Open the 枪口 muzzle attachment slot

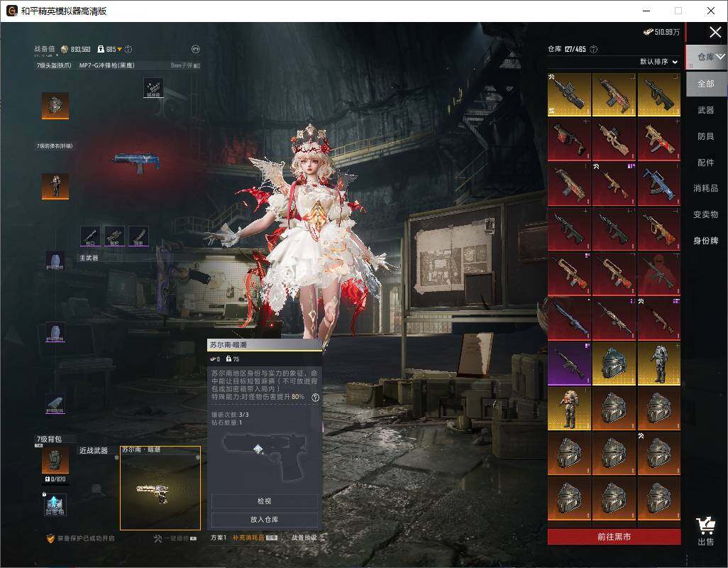91,236
